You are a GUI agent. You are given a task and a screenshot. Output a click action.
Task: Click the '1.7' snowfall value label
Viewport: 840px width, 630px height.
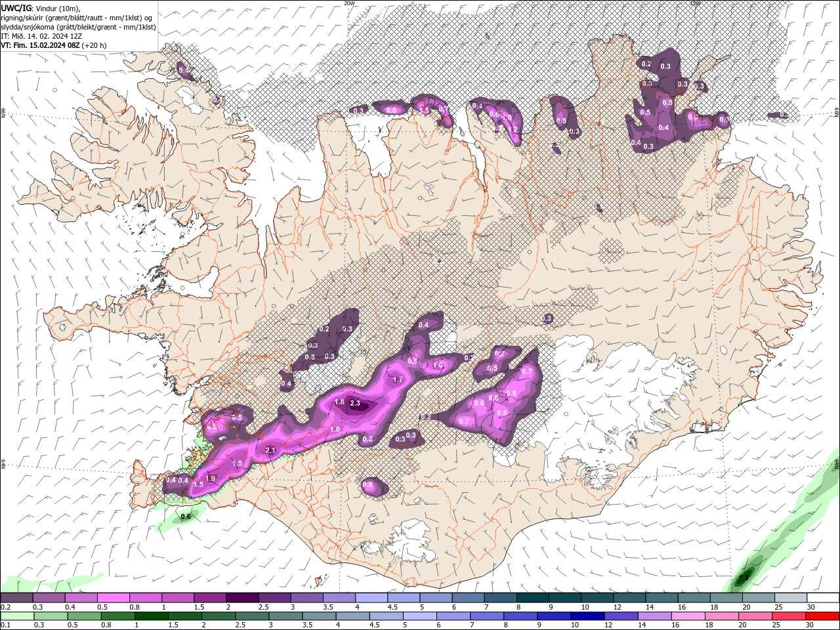click(x=398, y=379)
